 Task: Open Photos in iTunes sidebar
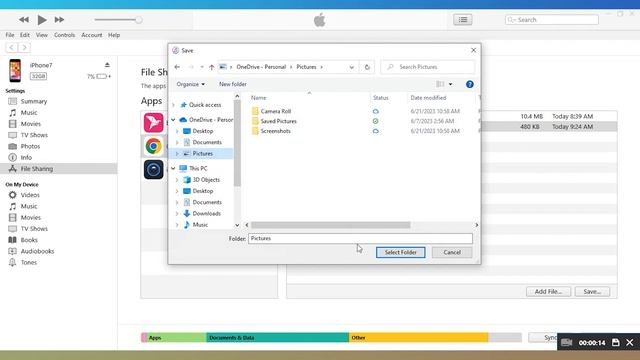pos(30,146)
